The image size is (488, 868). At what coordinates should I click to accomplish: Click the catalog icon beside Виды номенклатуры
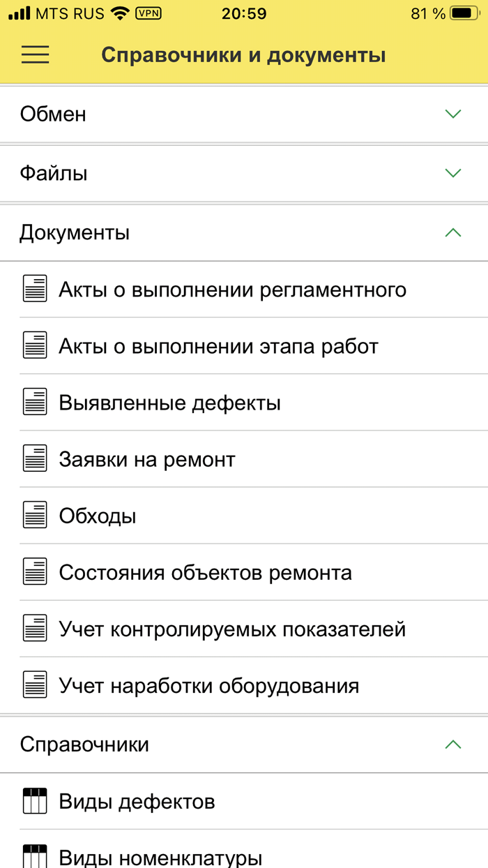coord(34,857)
